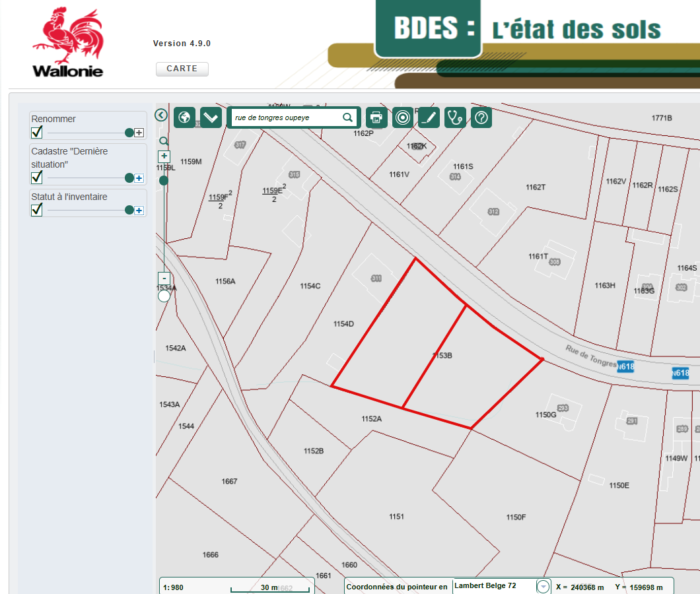Zoom in with the plus button
Viewport: 700px width, 594px height.
coord(164,156)
